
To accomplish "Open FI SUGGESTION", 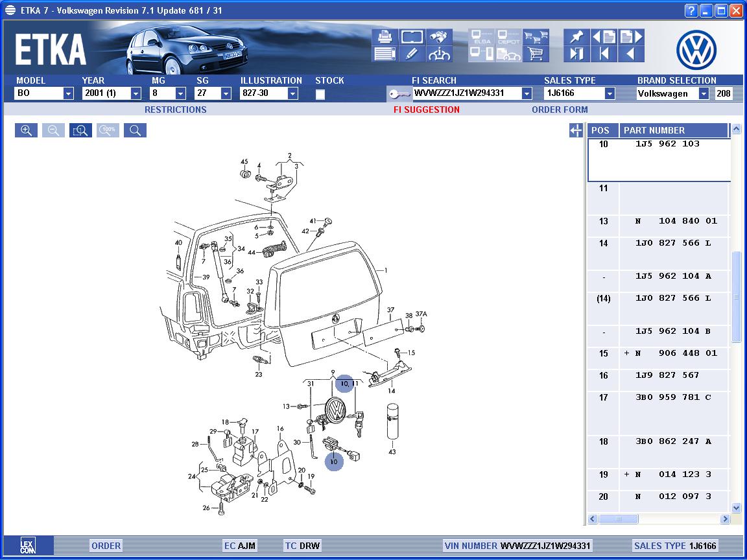I will [427, 110].
